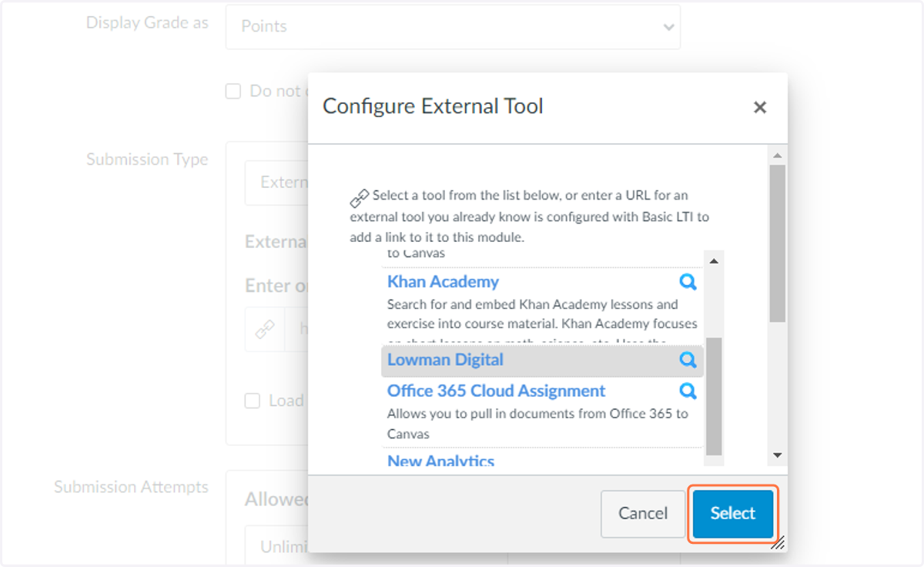Close the Configure External Tool dialog

[760, 108]
